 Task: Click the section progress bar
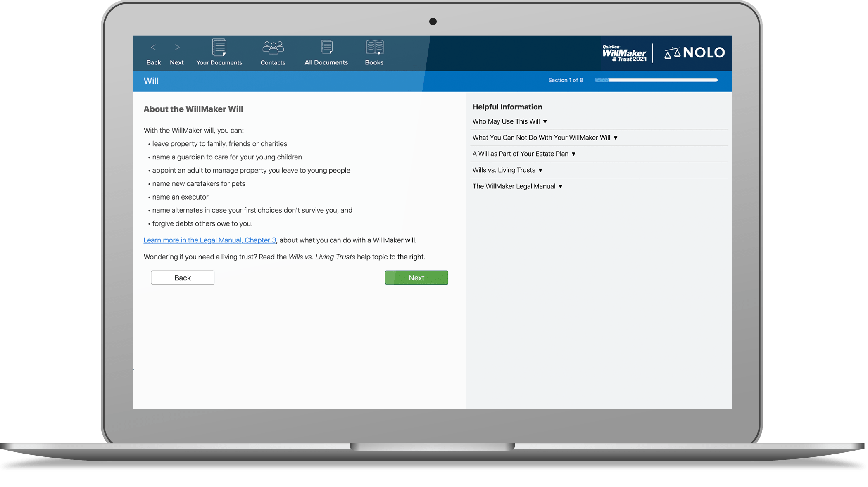656,80
